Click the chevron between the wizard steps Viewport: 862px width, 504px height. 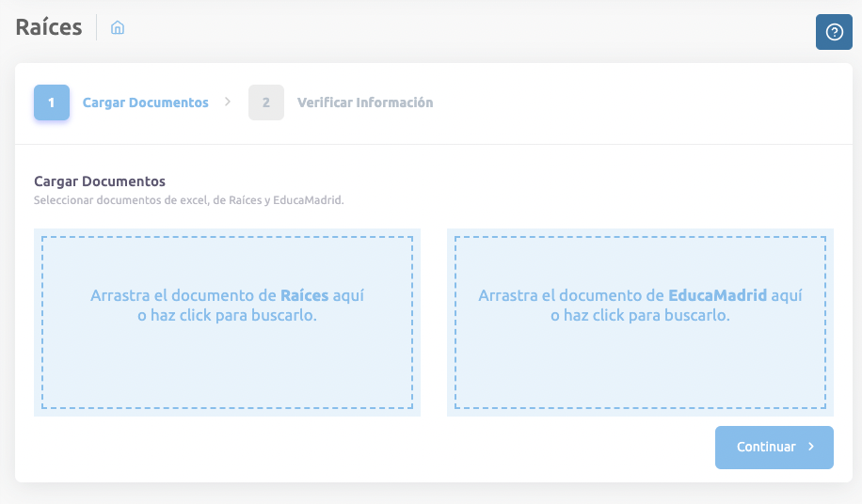(228, 102)
